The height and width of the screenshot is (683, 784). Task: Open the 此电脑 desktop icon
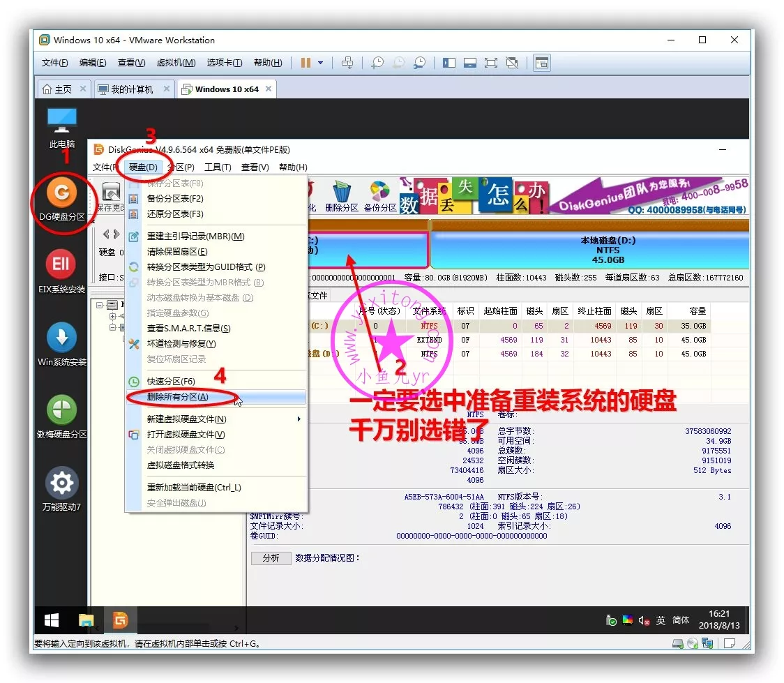click(61, 128)
